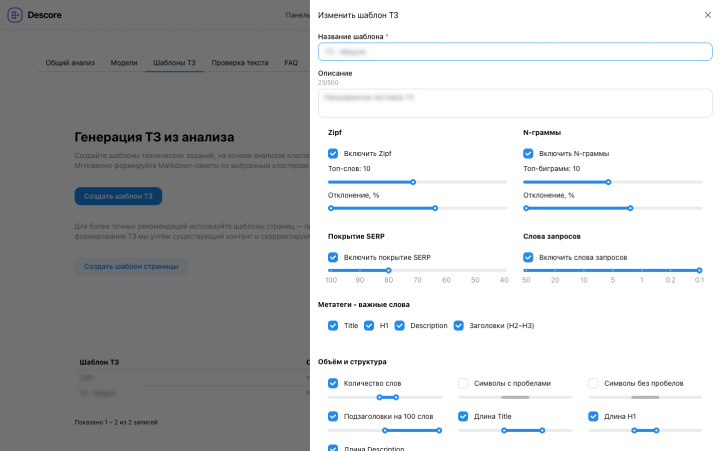The width and height of the screenshot is (720, 451).
Task: Switch to the Общий анализ tab
Action: click(70, 62)
